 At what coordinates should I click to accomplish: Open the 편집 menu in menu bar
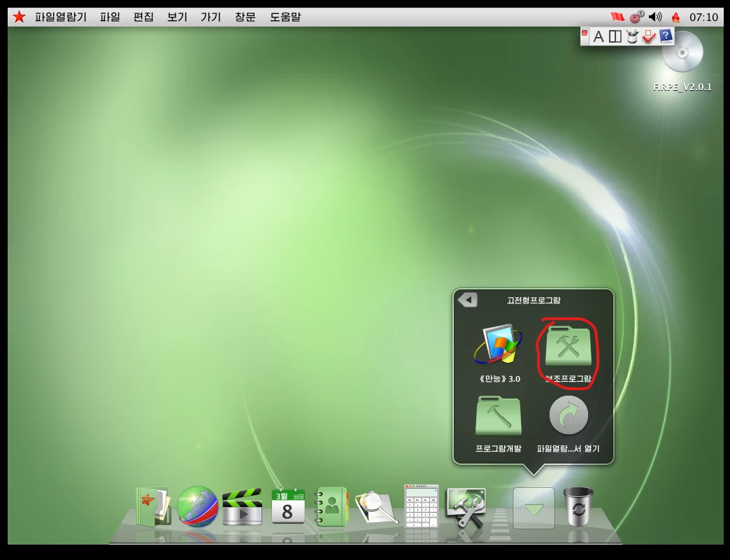tap(143, 17)
